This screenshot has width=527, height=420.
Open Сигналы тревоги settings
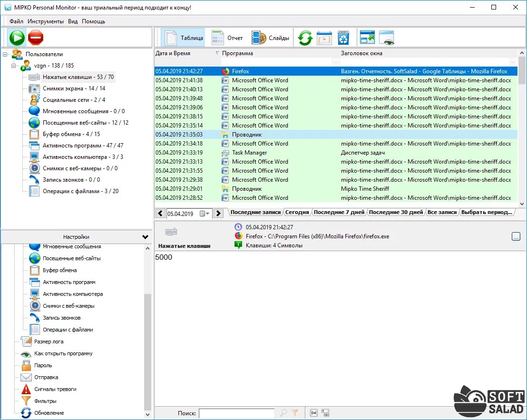pyautogui.click(x=55, y=389)
